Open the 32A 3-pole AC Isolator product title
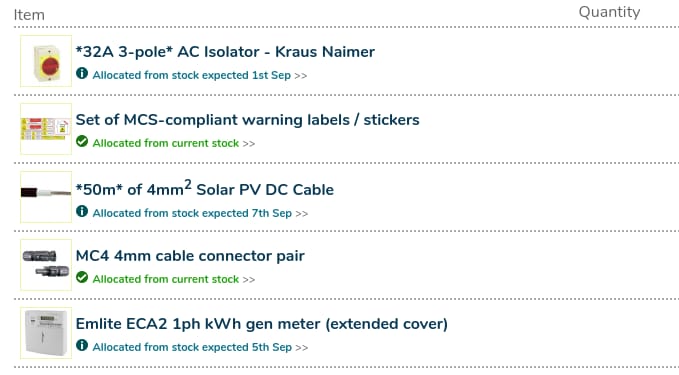 [x=225, y=52]
